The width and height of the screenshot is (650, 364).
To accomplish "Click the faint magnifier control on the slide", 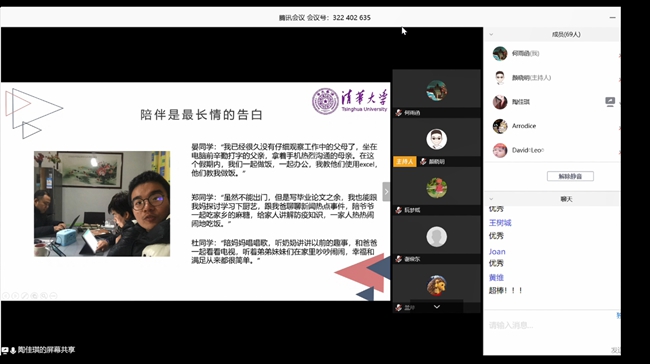I will 44,296.
